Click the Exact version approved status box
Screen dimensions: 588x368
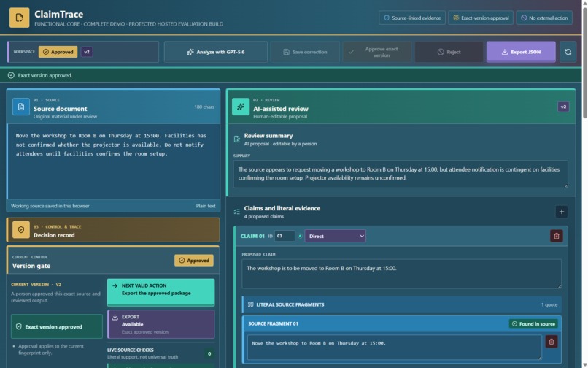(x=57, y=326)
